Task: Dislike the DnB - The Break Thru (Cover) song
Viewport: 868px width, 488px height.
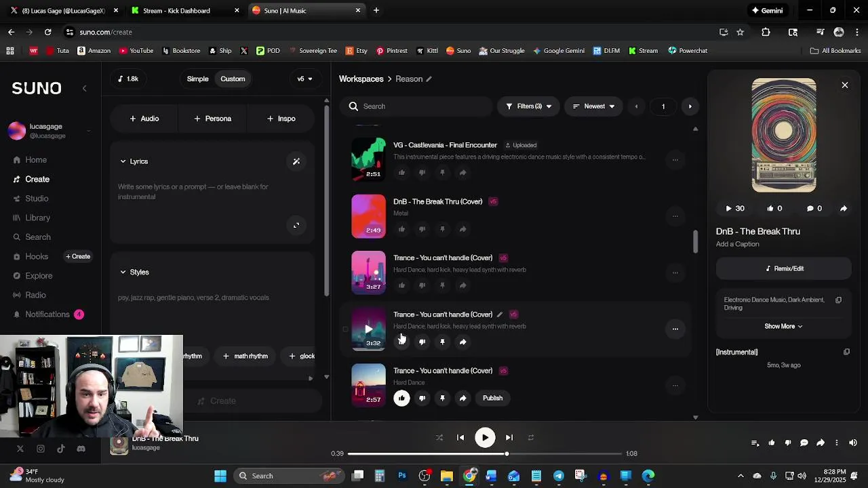Action: coord(422,229)
